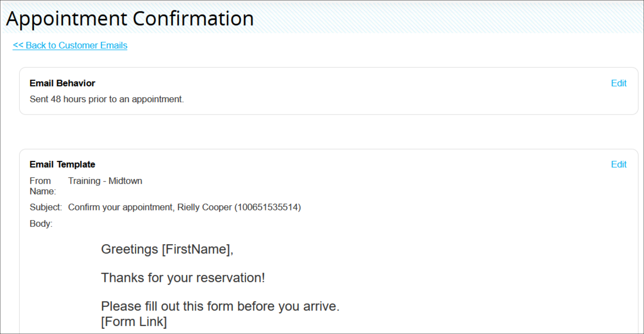The width and height of the screenshot is (644, 334).
Task: Click the Back to Customer Emails link
Action: [x=70, y=45]
